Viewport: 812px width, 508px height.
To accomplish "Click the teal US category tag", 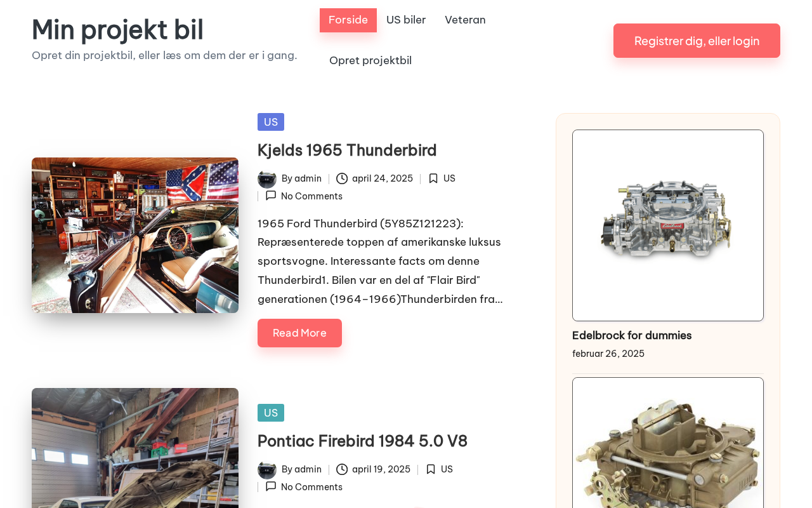I will (271, 413).
